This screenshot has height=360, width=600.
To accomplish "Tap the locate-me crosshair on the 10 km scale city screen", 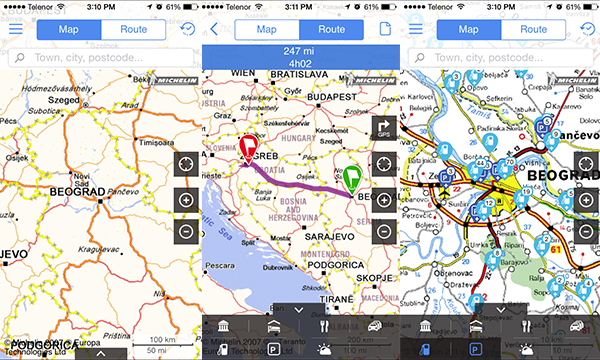I will point(586,164).
